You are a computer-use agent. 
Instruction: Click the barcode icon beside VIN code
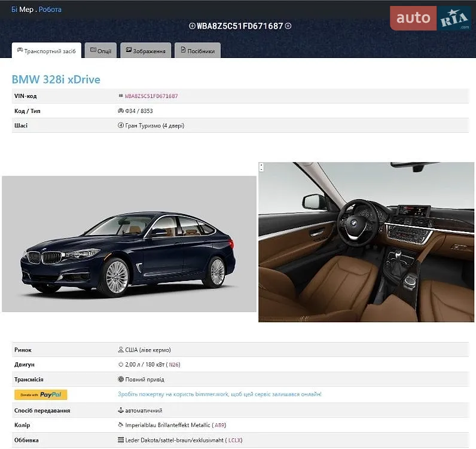coord(121,96)
